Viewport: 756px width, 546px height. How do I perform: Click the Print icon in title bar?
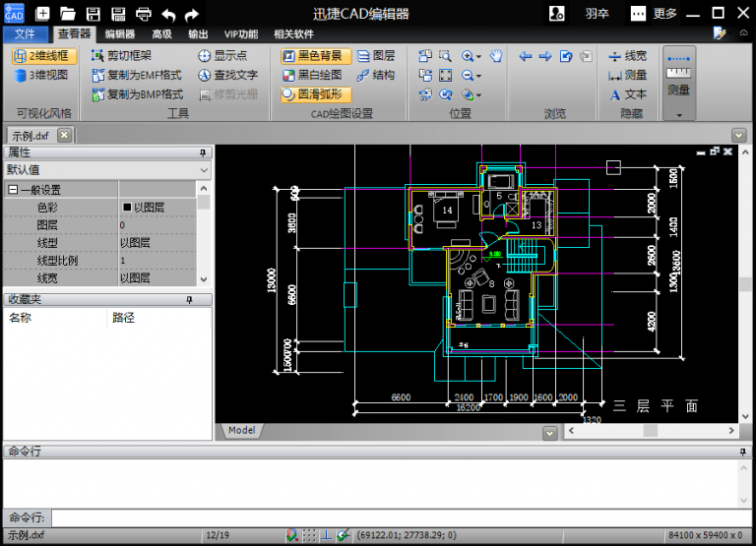[143, 14]
